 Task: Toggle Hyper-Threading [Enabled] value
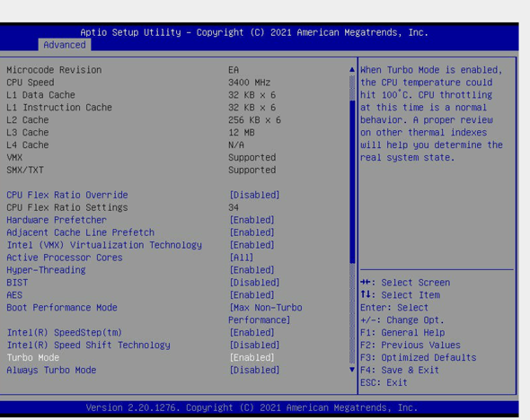pyautogui.click(x=252, y=270)
